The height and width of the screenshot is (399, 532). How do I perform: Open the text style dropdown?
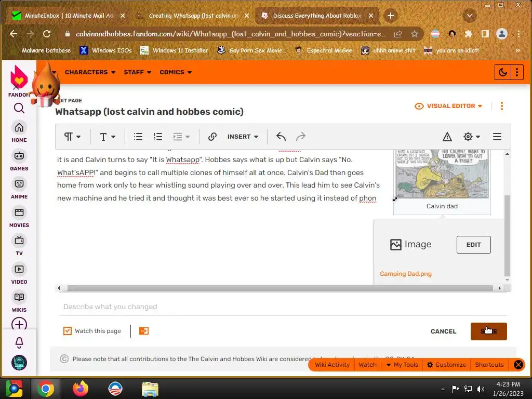(108, 137)
